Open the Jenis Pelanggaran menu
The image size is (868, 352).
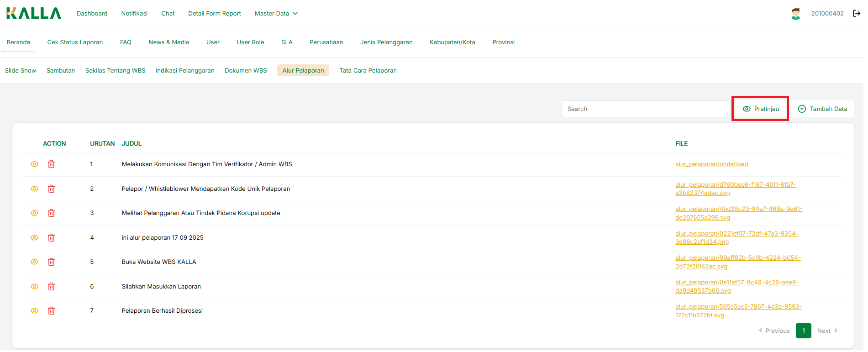pyautogui.click(x=386, y=42)
